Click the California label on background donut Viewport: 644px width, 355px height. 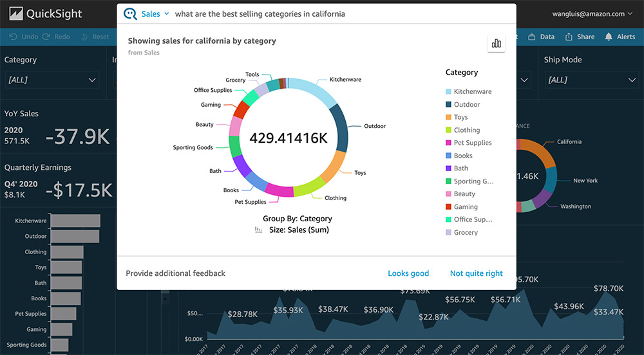pos(569,142)
